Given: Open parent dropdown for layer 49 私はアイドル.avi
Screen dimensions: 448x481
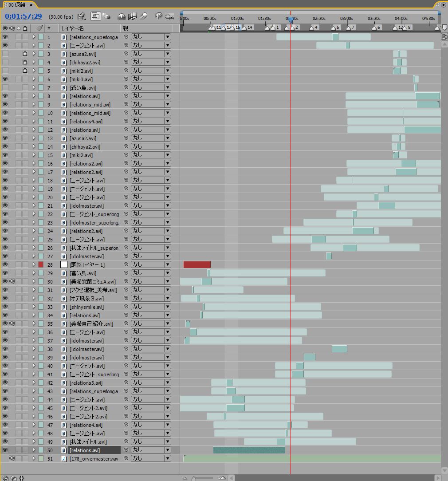Looking at the screenshot, I should point(151,442).
